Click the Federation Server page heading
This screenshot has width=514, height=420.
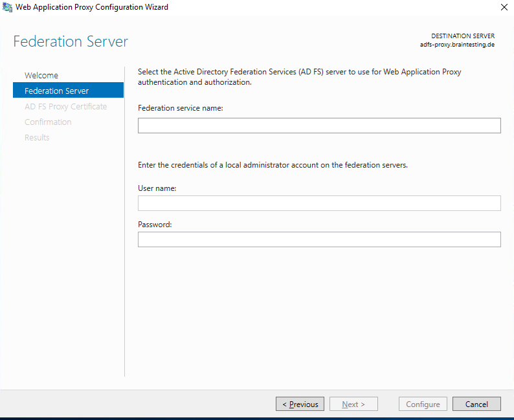point(71,41)
